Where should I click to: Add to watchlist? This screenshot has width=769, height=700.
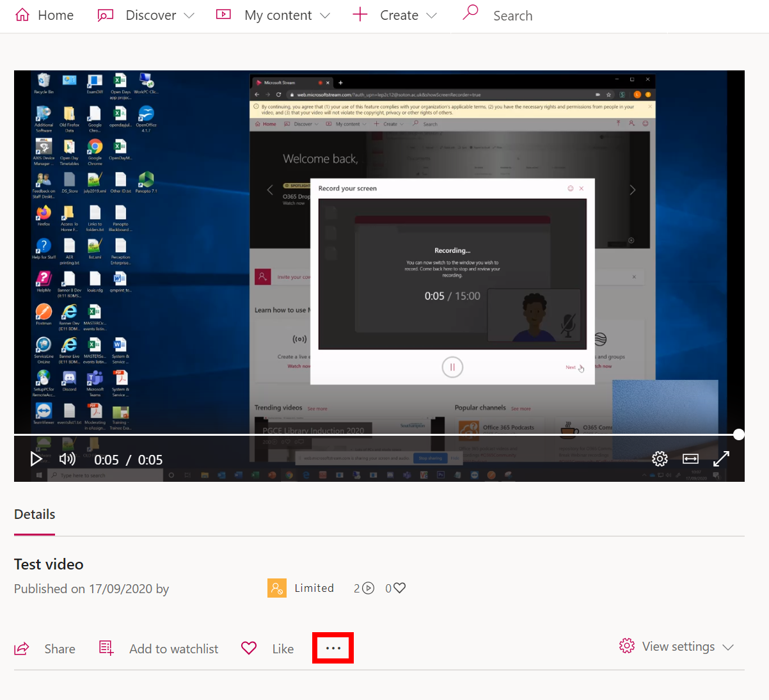[159, 649]
